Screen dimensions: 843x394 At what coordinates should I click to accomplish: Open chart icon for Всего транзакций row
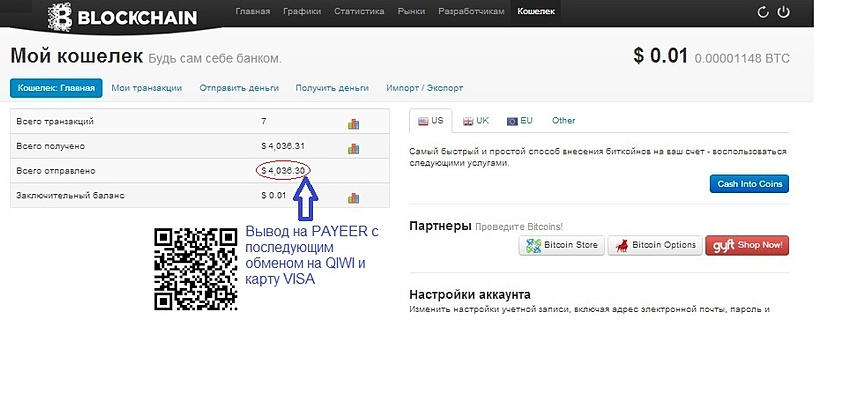(x=353, y=124)
